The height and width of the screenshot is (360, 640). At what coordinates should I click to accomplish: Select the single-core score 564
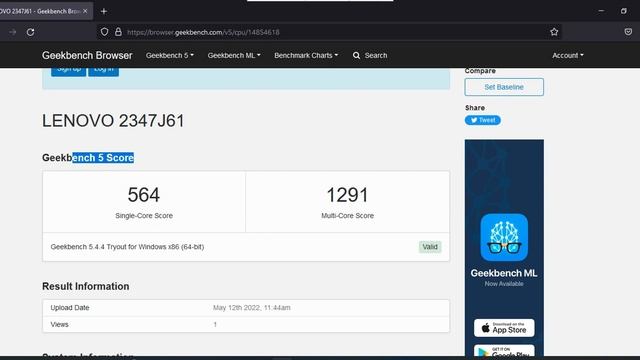pos(144,195)
